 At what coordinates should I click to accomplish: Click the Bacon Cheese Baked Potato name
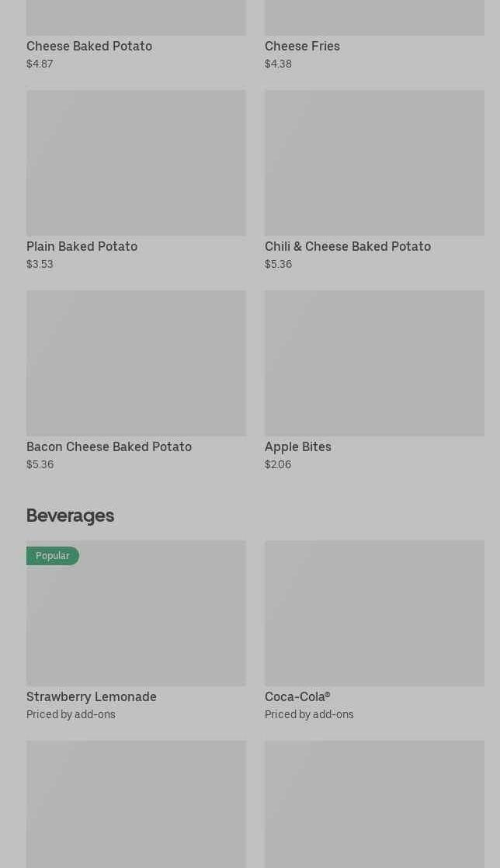tap(109, 446)
